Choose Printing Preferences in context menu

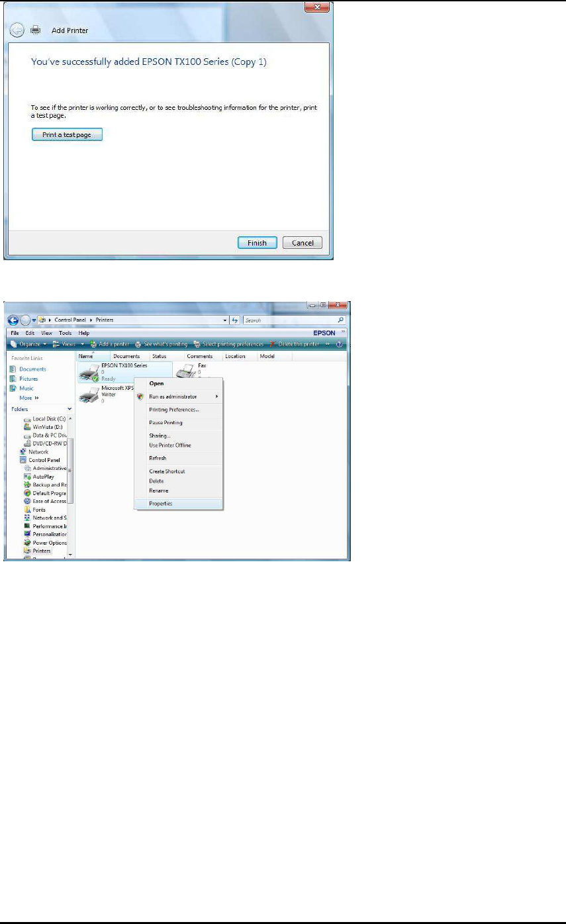(x=179, y=410)
